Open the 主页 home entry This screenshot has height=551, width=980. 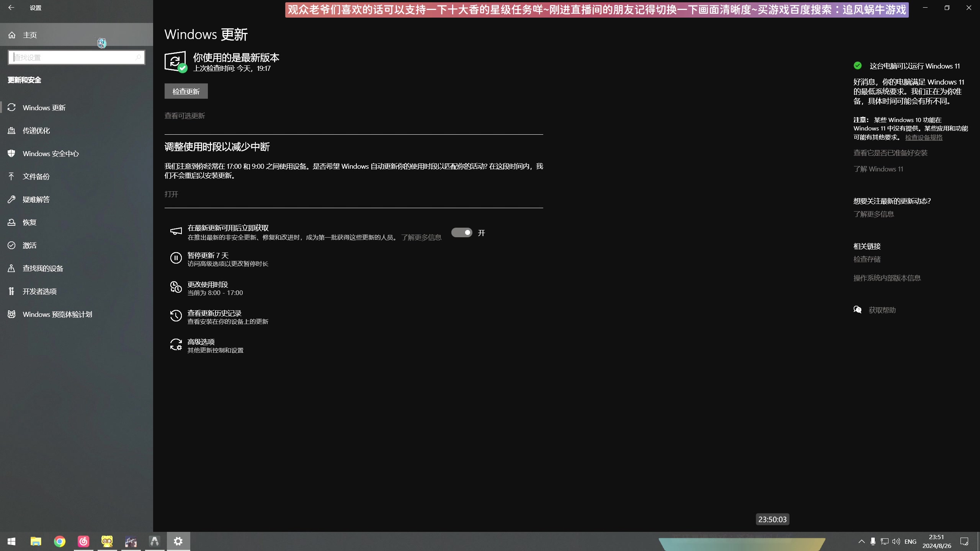click(x=77, y=35)
